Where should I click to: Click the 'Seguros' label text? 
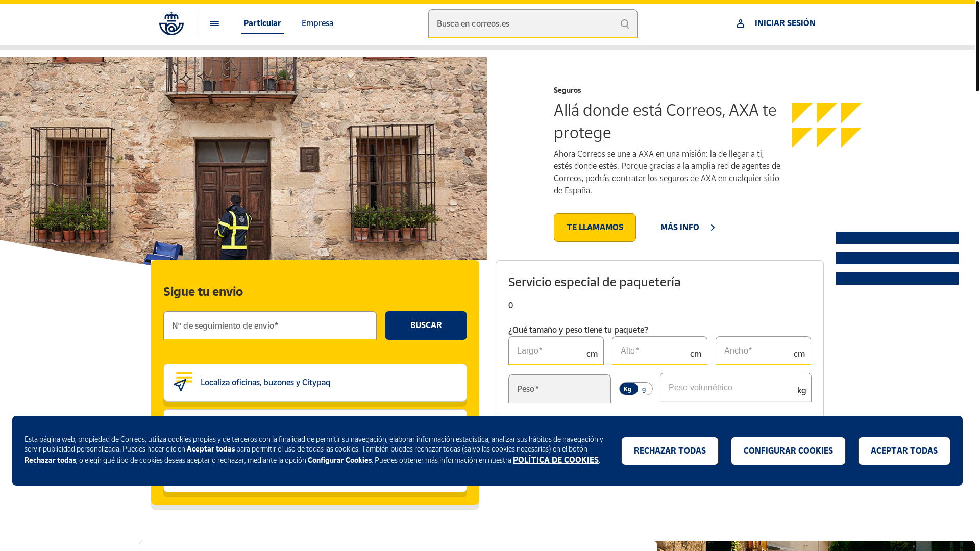tap(567, 90)
